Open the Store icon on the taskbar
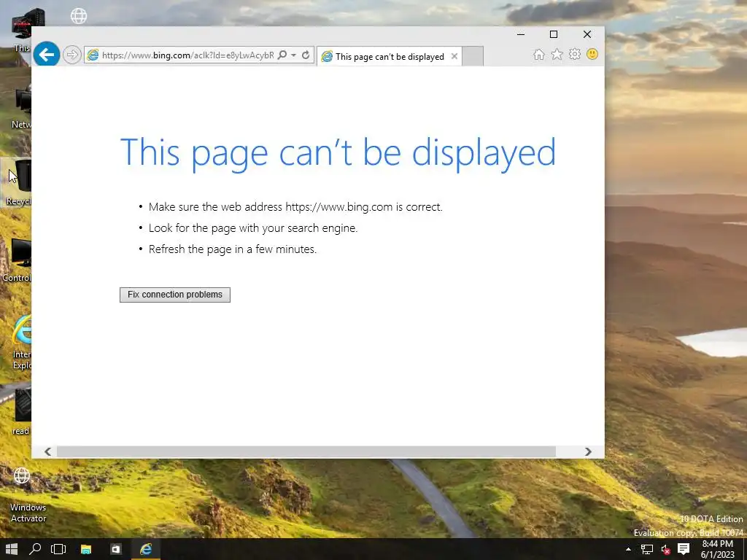The height and width of the screenshot is (560, 747). pos(116,549)
